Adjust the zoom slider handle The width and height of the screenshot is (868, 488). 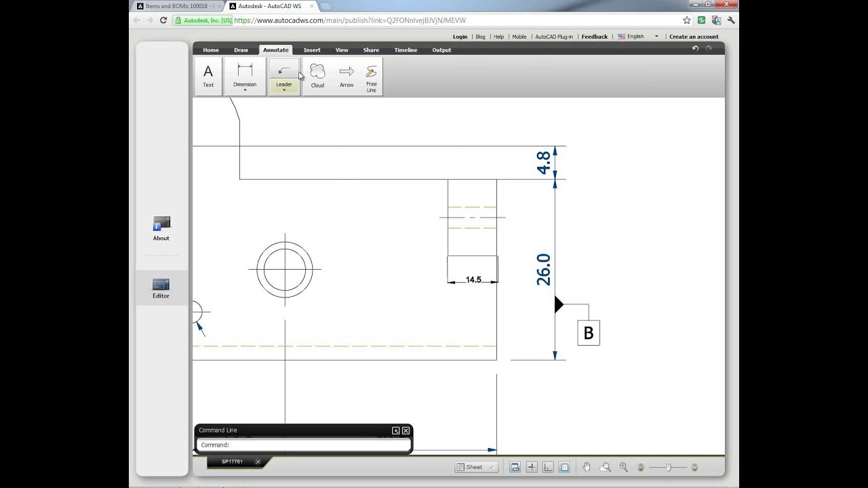tap(669, 467)
